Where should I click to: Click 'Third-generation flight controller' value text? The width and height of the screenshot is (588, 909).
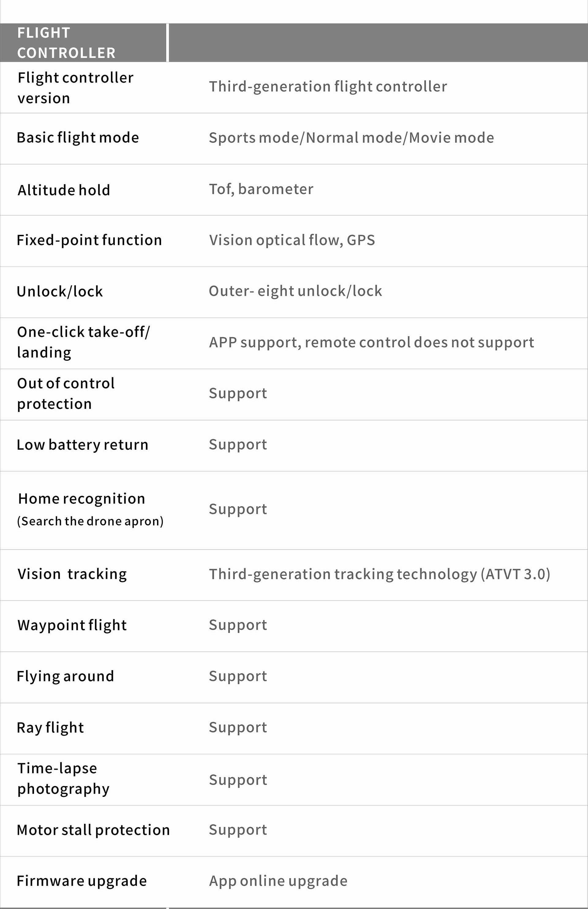[328, 87]
